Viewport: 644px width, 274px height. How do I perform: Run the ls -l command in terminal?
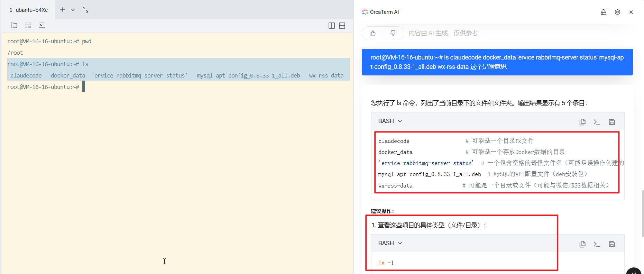tap(597, 244)
